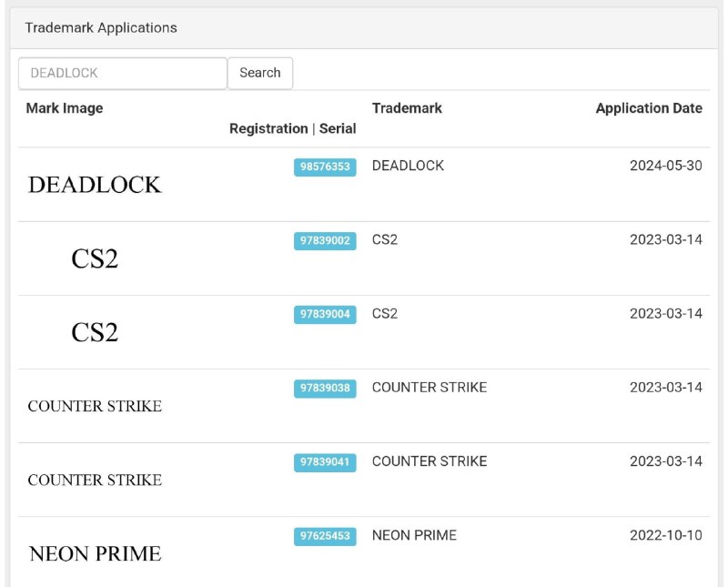Click the Trademark Applications panel title
Viewport: 728px width, 587px height.
point(101,28)
